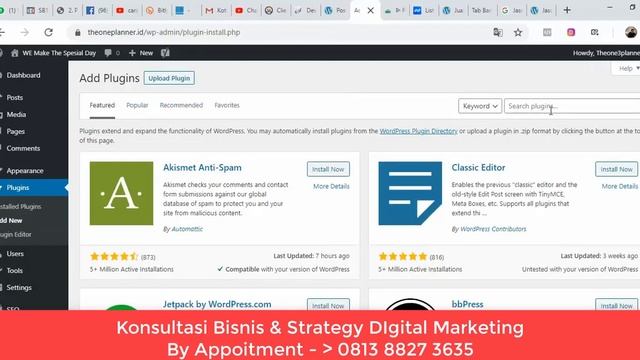The height and width of the screenshot is (360, 640).
Task: Open the Plugins sidebar menu
Action: (18, 188)
